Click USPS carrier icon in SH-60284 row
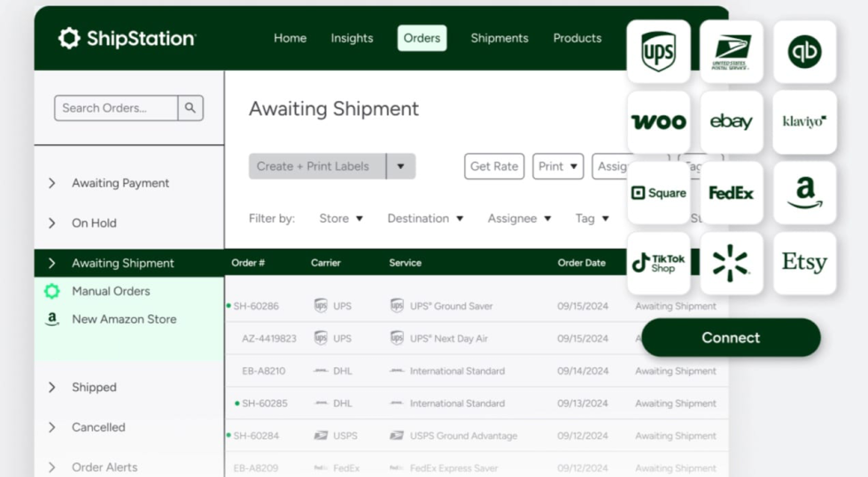This screenshot has height=477, width=868. point(321,435)
